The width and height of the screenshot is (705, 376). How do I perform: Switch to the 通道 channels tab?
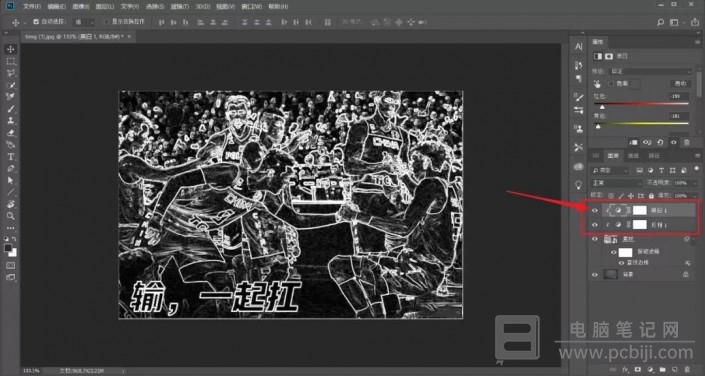(x=633, y=156)
